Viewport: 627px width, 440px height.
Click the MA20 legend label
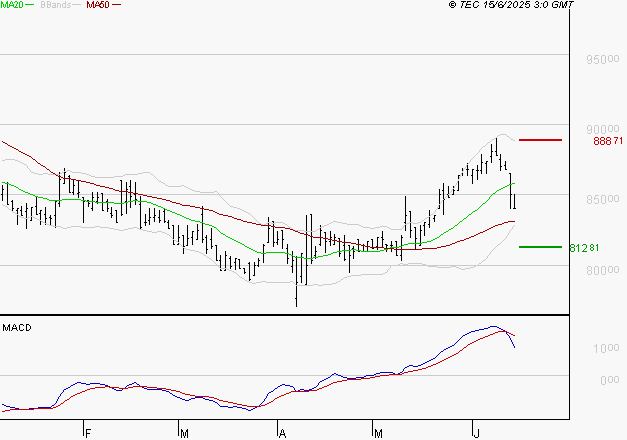[14, 6]
